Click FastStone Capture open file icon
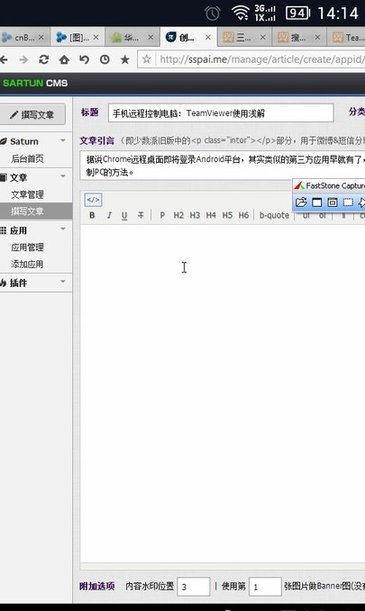This screenshot has height=611, width=365. (301, 202)
